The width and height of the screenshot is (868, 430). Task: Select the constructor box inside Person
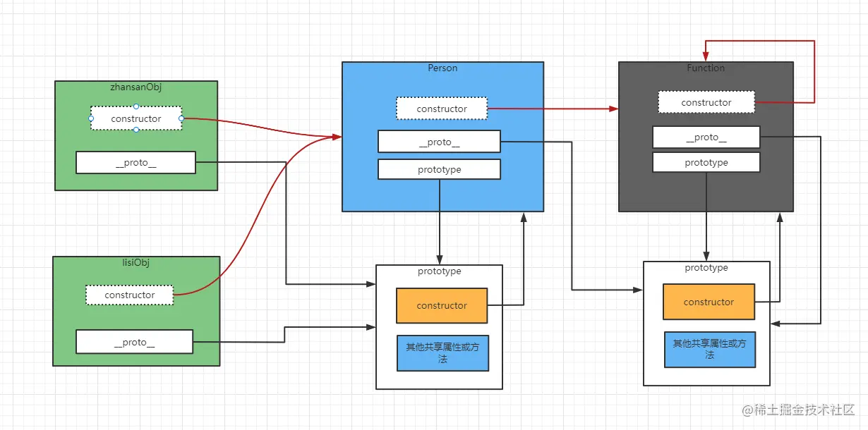[442, 109]
